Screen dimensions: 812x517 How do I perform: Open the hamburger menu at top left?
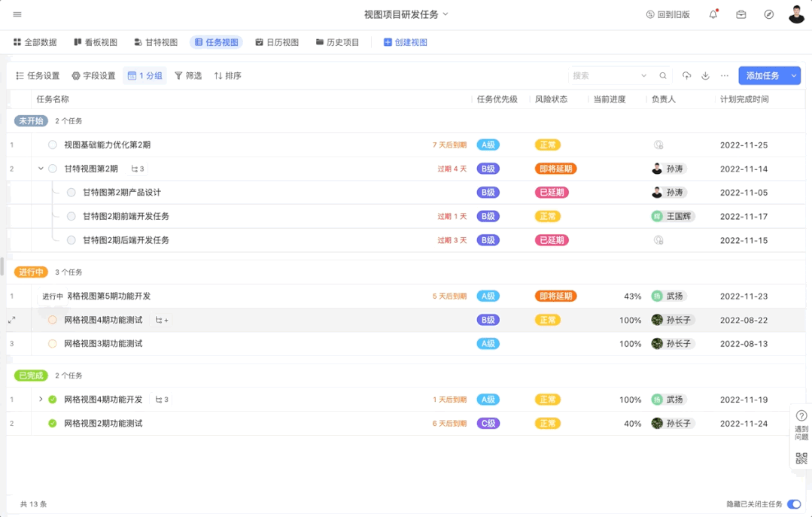[17, 14]
